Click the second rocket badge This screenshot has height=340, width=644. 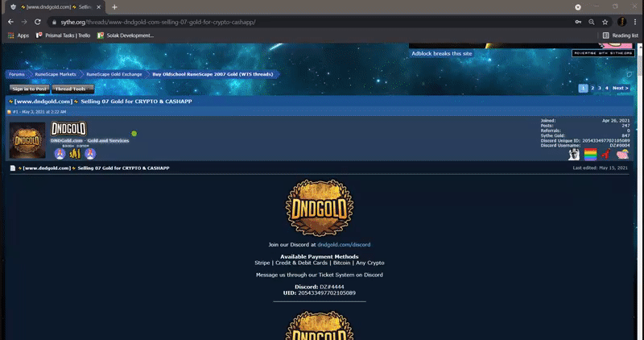90,154
